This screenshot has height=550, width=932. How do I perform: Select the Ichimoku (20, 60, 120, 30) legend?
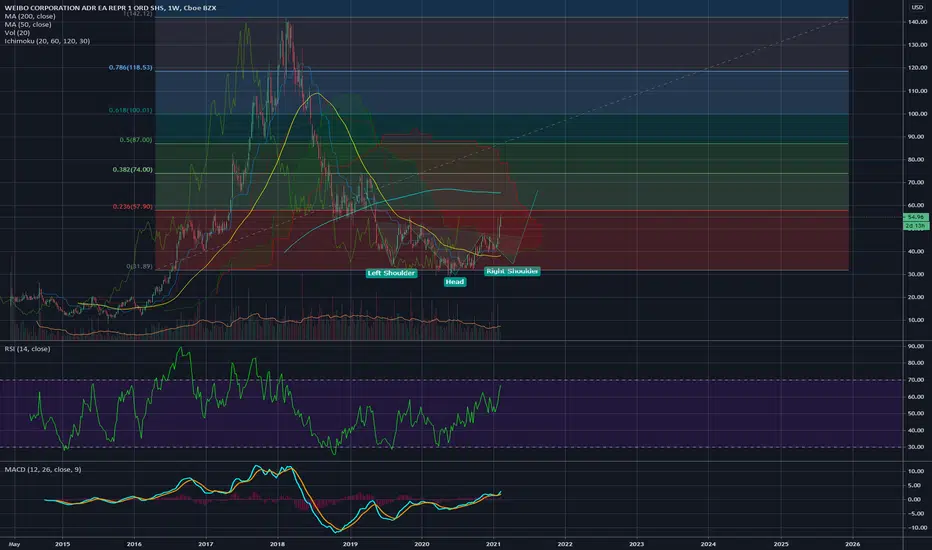(x=47, y=41)
